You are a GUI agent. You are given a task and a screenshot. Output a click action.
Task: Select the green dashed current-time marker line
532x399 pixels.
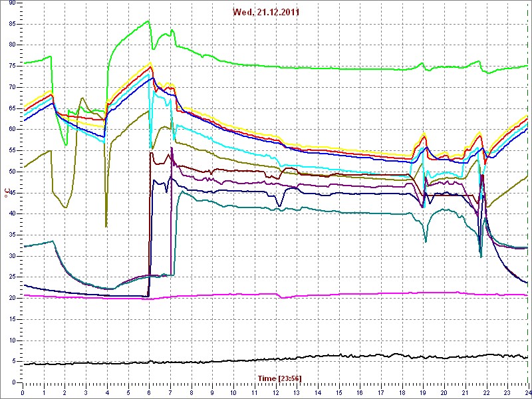click(x=528, y=192)
